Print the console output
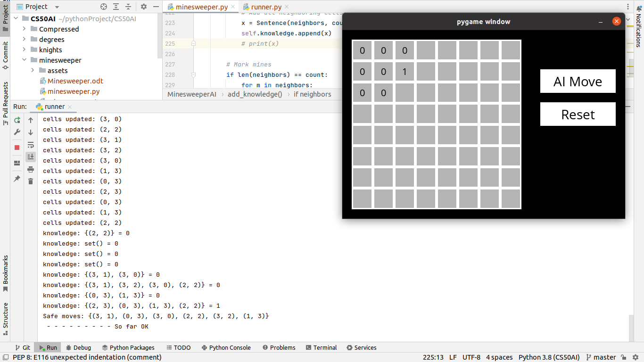Viewport: 644px width, 362px height. click(x=31, y=169)
